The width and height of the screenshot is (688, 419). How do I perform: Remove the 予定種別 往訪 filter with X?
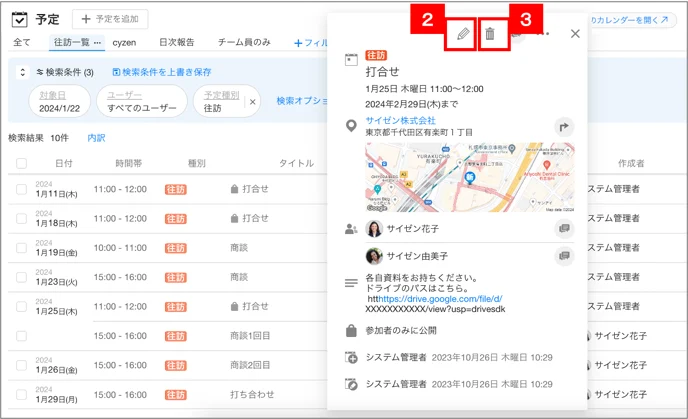[253, 102]
